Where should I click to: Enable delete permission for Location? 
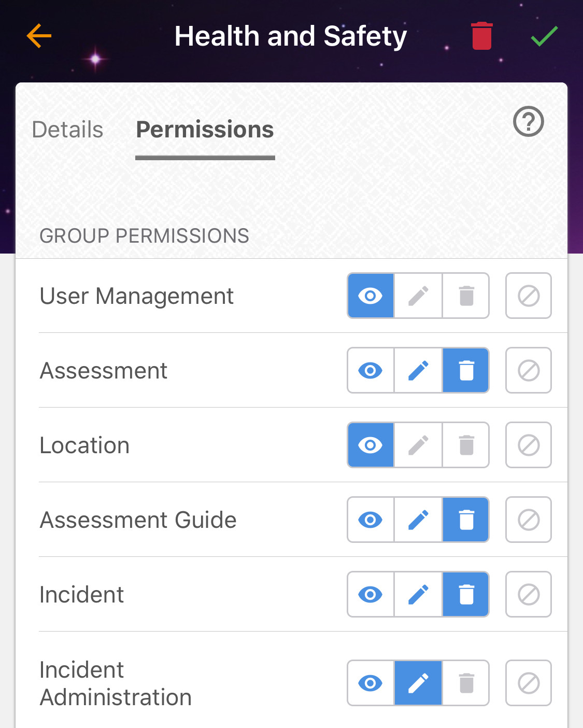(466, 445)
